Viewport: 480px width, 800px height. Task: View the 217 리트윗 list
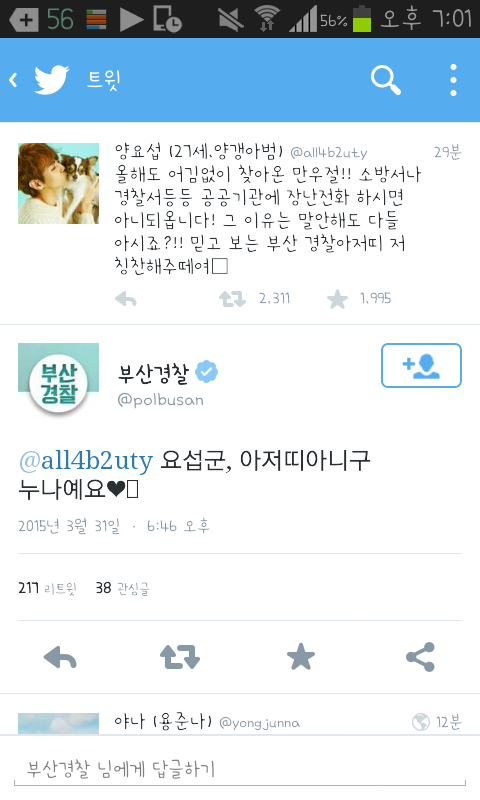(47, 588)
